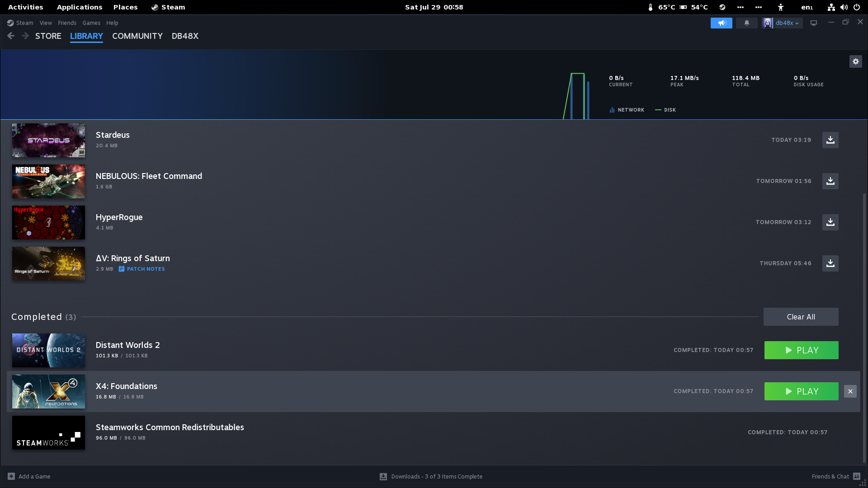Viewport: 868px width, 488px height.
Task: Open the Help menu
Action: [112, 23]
